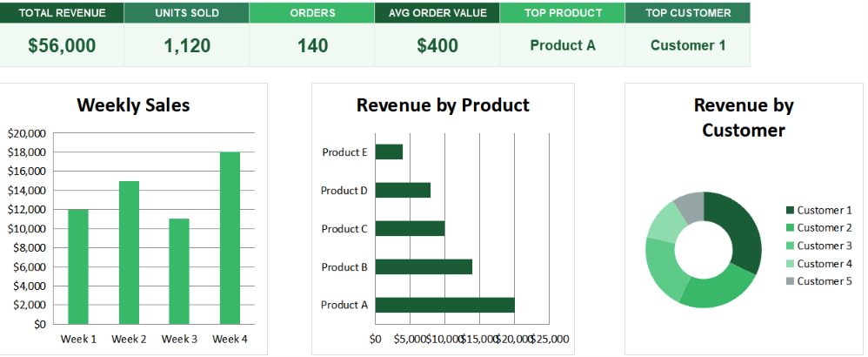Click the Customer 5 legend color swatch
Screen dimensions: 868x357
point(790,281)
